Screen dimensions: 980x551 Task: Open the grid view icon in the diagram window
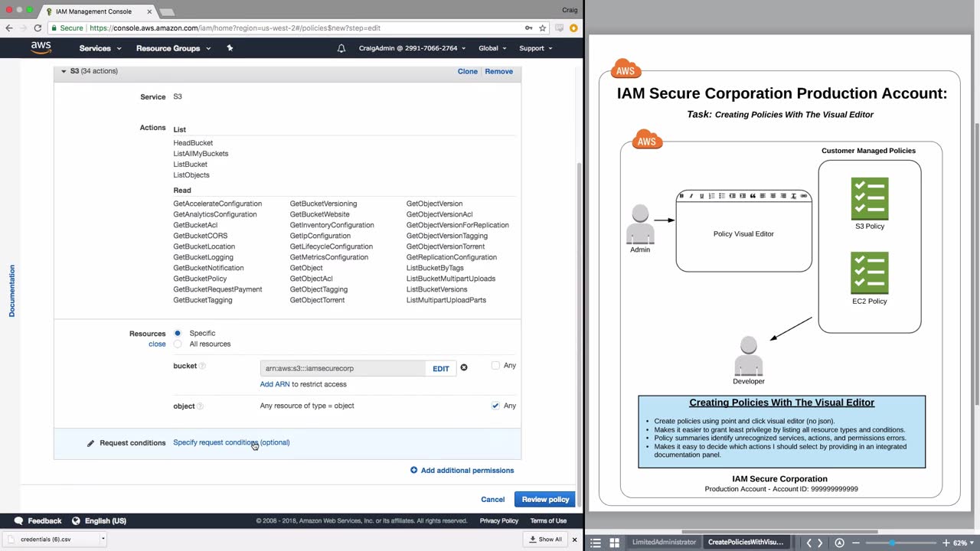click(x=614, y=543)
